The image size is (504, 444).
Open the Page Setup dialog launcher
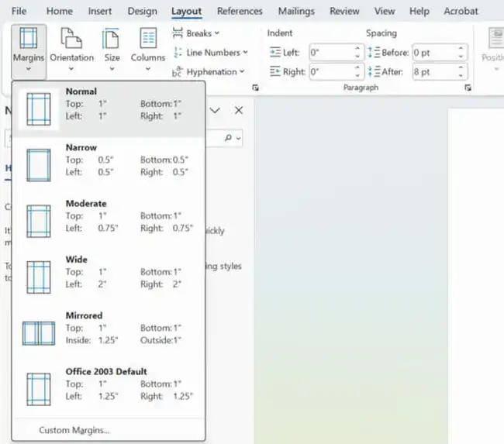[255, 88]
